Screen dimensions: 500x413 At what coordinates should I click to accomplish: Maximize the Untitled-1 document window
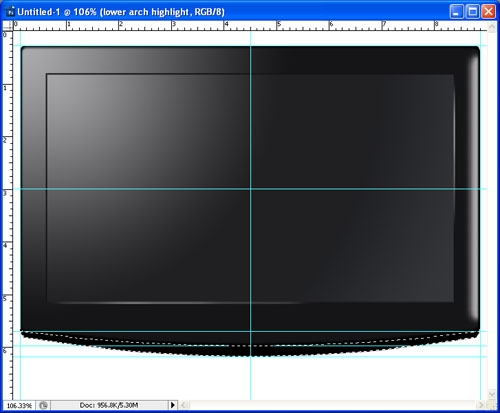coord(472,12)
